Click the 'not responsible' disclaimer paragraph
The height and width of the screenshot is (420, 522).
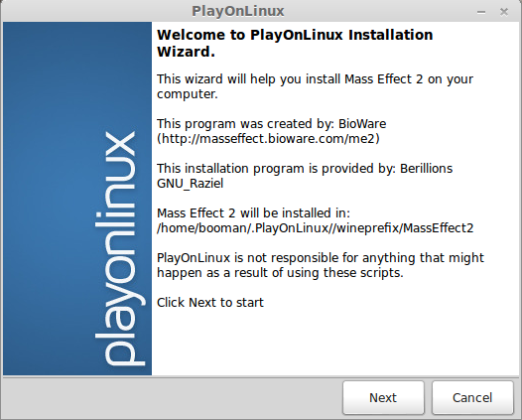coord(321,265)
